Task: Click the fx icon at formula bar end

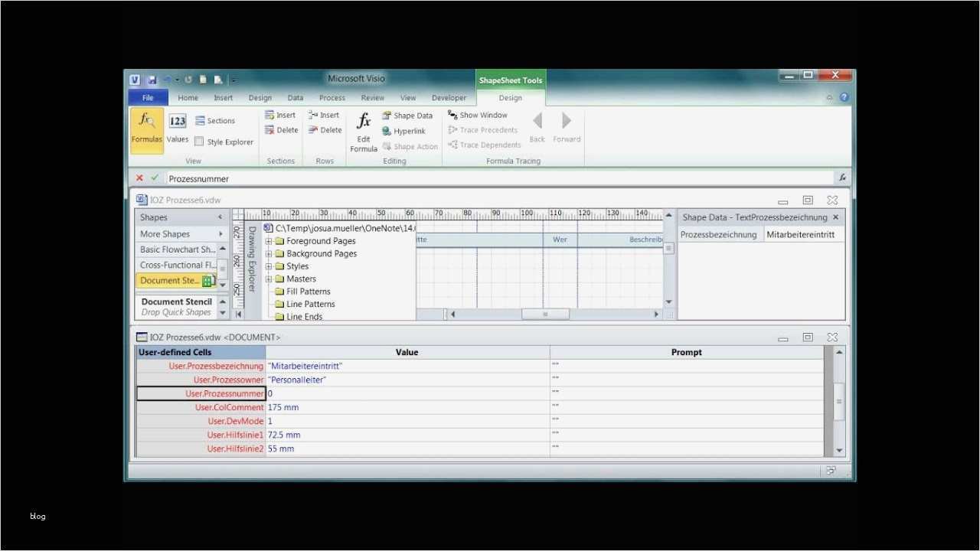Action: pyautogui.click(x=842, y=178)
